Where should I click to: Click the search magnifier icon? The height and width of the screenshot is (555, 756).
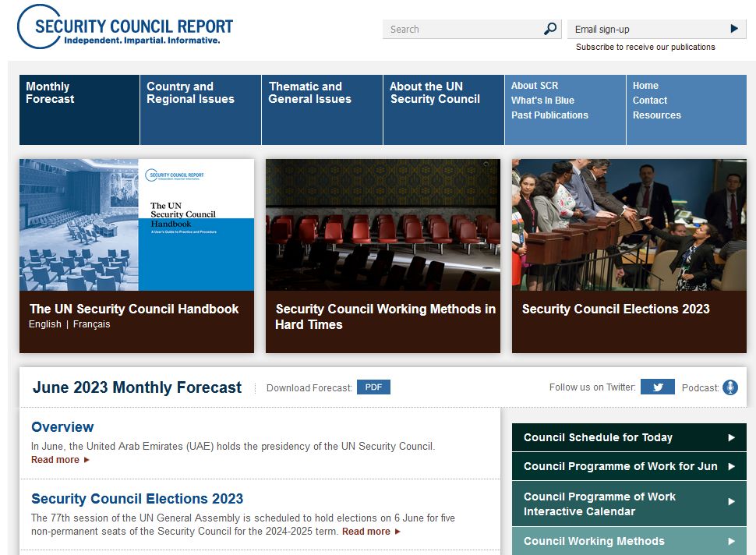(550, 29)
